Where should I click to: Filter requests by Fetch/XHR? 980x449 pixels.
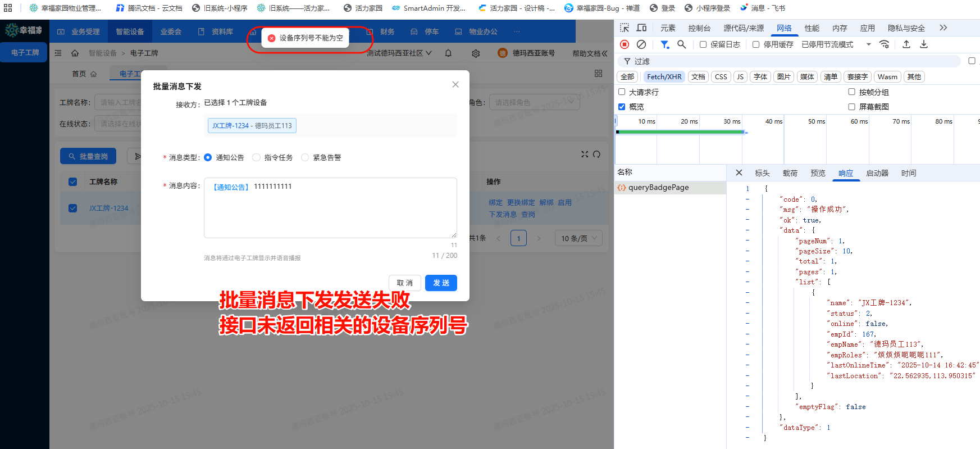pyautogui.click(x=664, y=77)
